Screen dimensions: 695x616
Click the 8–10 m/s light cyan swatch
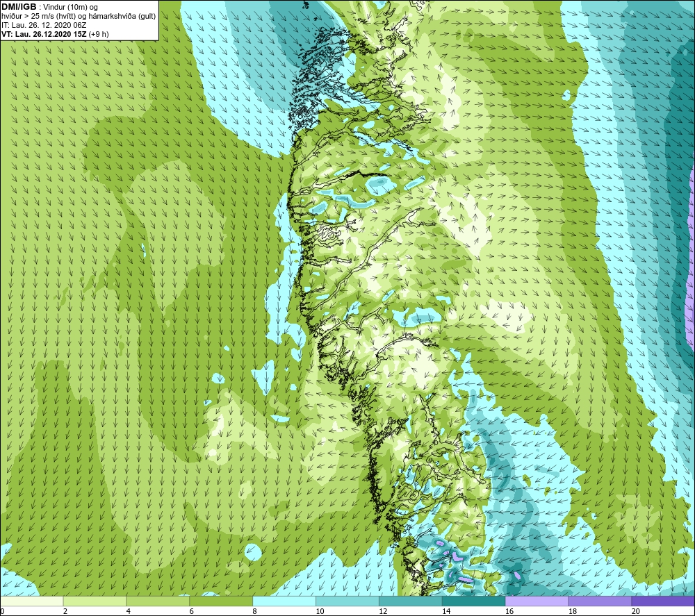(x=284, y=601)
